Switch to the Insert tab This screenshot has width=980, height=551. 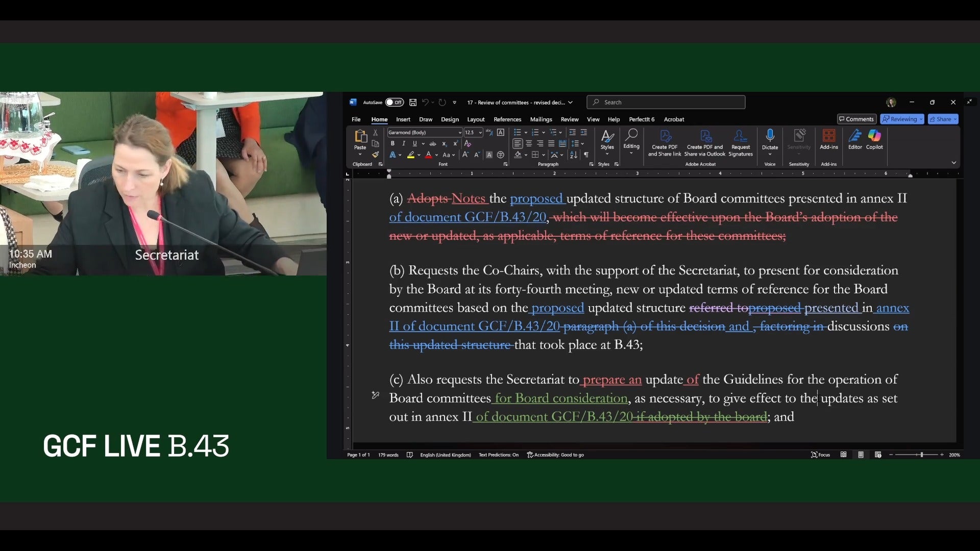point(403,119)
